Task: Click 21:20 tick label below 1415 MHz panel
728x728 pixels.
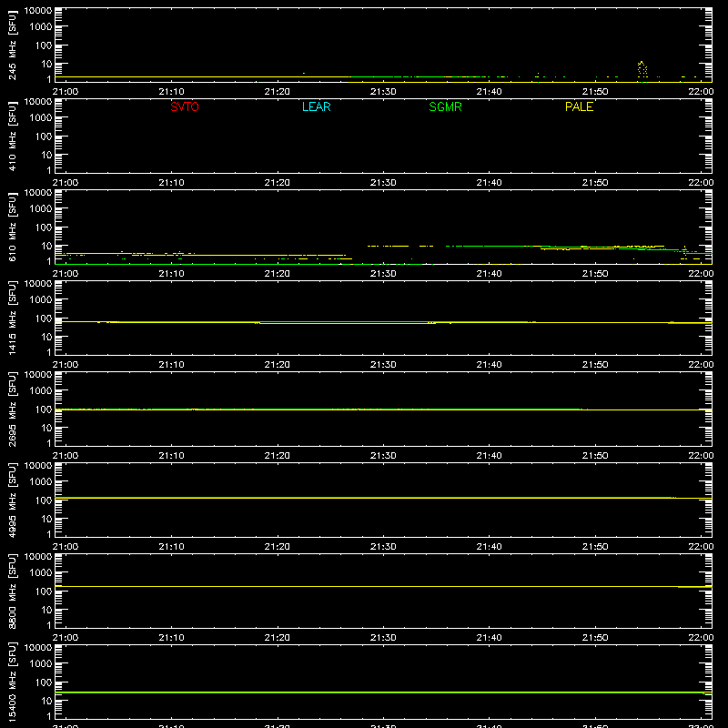Action: [278, 365]
